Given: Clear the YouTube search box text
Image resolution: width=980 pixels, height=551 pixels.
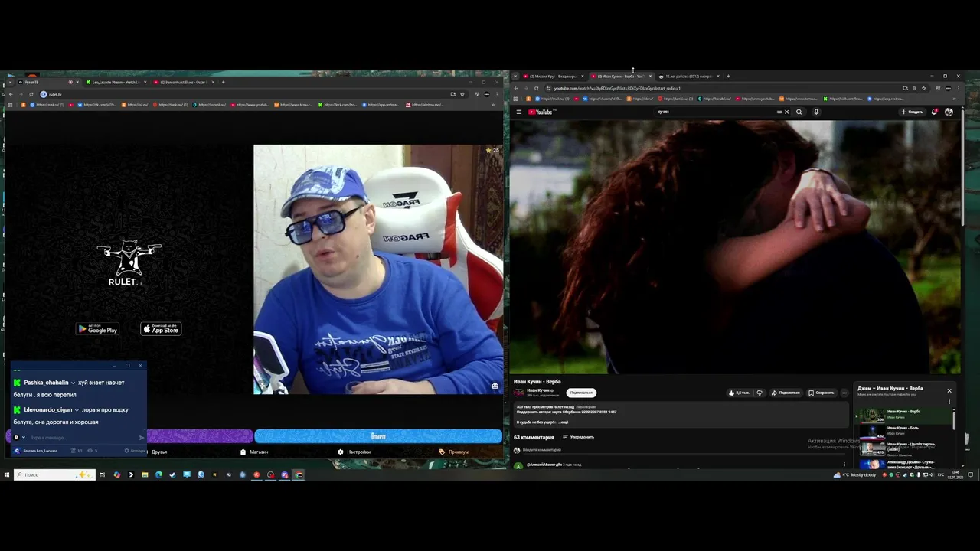Looking at the screenshot, I should 786,112.
